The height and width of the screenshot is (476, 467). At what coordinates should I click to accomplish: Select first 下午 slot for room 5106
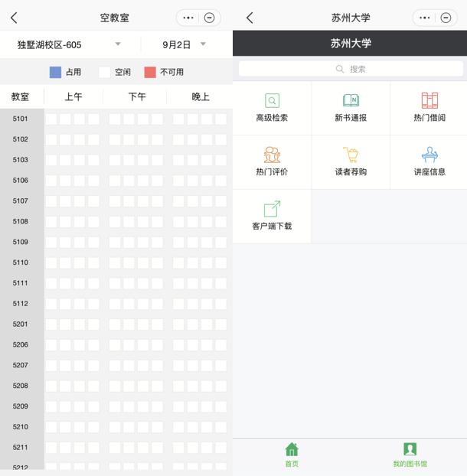[x=114, y=181]
